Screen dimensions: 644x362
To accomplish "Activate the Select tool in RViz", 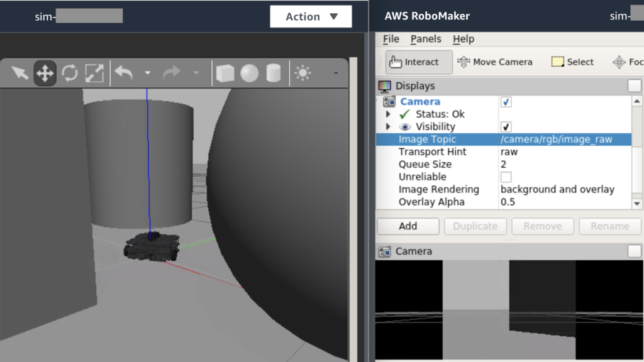I will pos(572,62).
